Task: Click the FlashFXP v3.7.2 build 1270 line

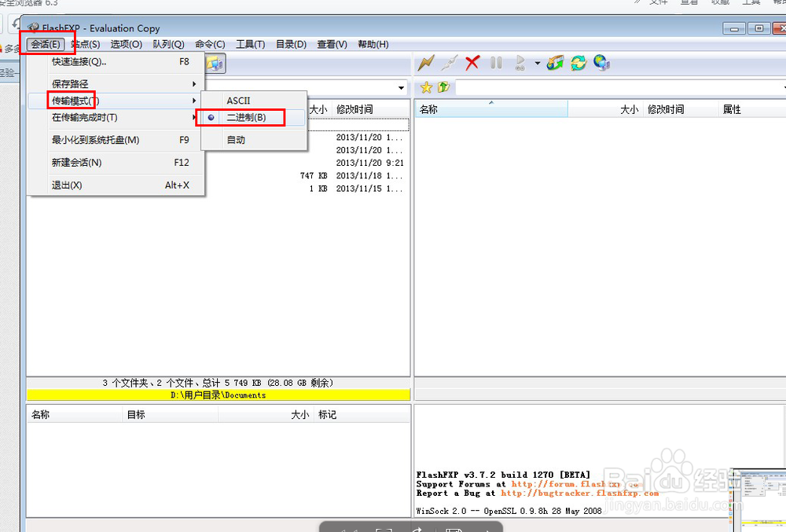Action: click(x=503, y=475)
